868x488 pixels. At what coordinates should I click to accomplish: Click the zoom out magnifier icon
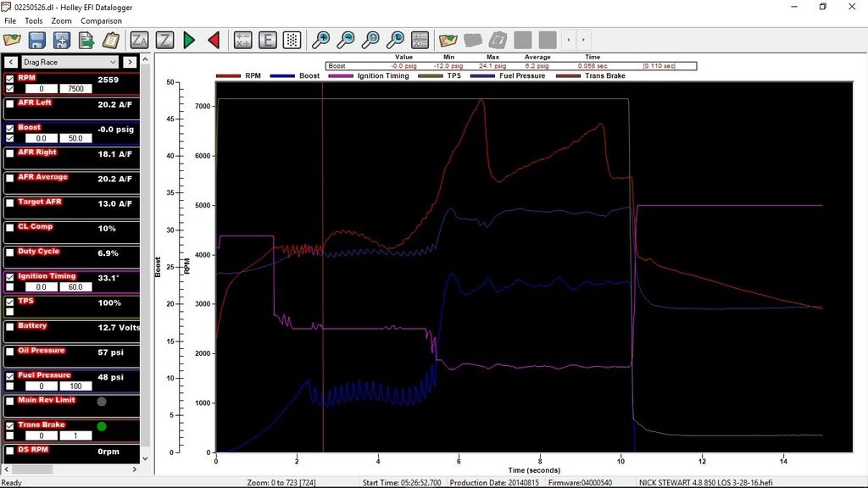[x=346, y=40]
